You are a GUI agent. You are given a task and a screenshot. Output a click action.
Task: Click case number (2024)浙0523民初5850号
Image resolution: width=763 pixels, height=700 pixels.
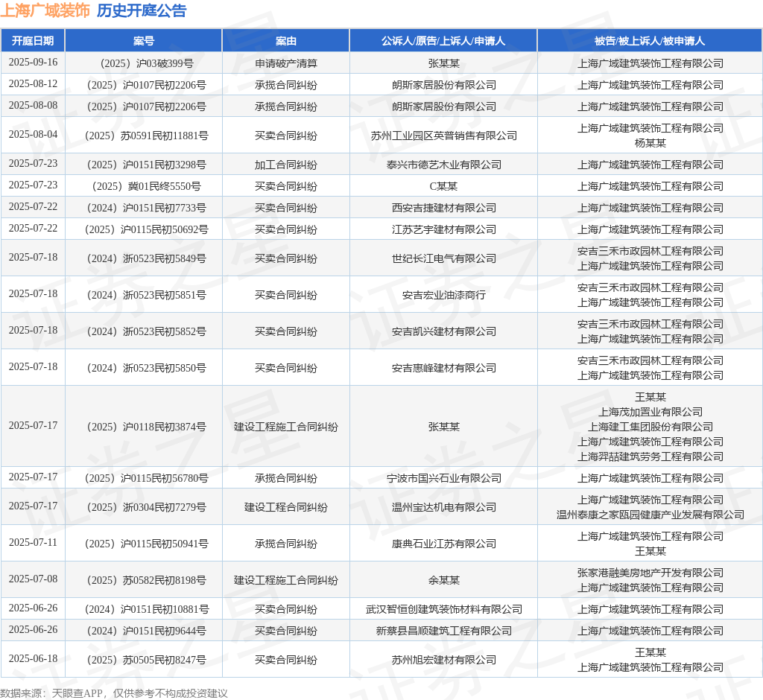tap(147, 368)
